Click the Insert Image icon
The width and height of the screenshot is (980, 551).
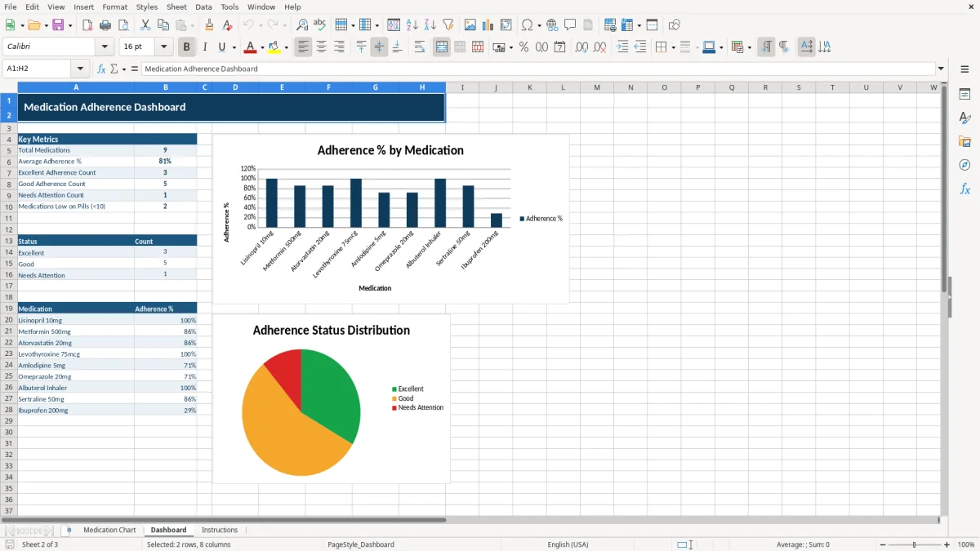click(x=470, y=25)
